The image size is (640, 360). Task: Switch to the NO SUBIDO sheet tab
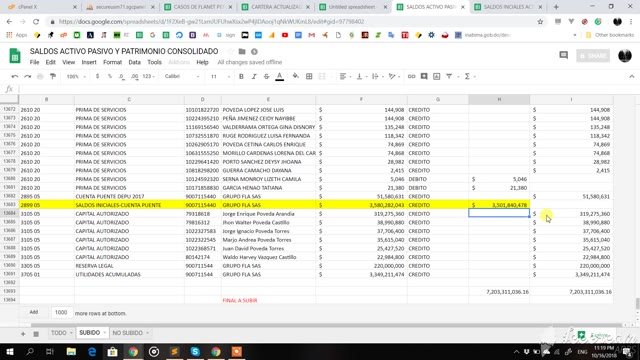tap(130, 333)
